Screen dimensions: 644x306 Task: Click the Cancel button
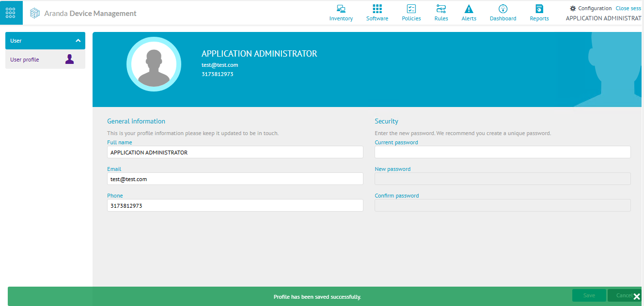[620, 295]
